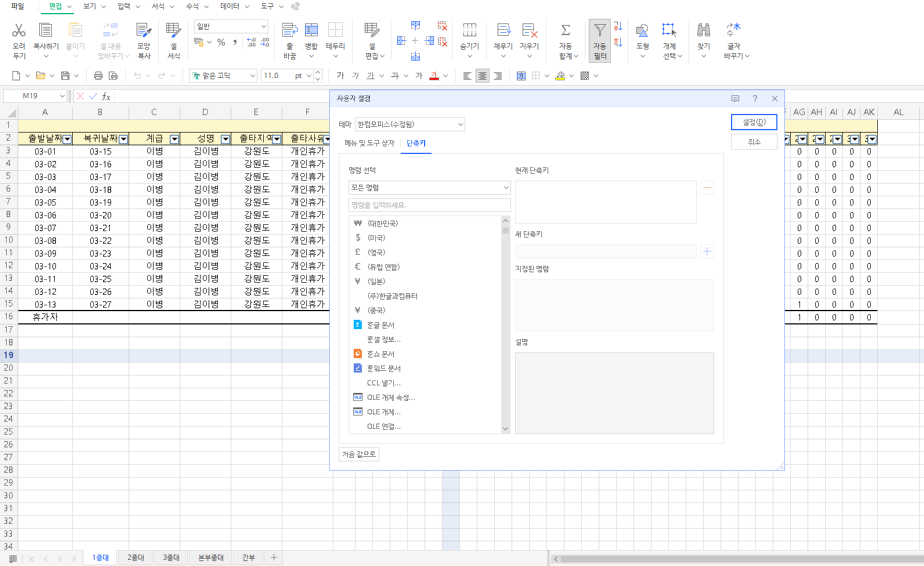Click the Border (테두리) icon
Viewport: 924px width, 566px height.
coord(335,30)
